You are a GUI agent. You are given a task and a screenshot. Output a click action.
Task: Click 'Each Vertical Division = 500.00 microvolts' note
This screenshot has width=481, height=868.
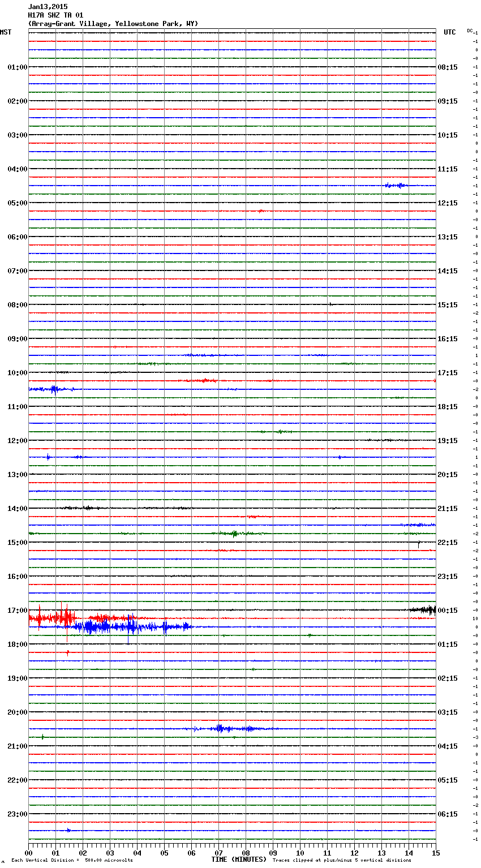(72, 860)
